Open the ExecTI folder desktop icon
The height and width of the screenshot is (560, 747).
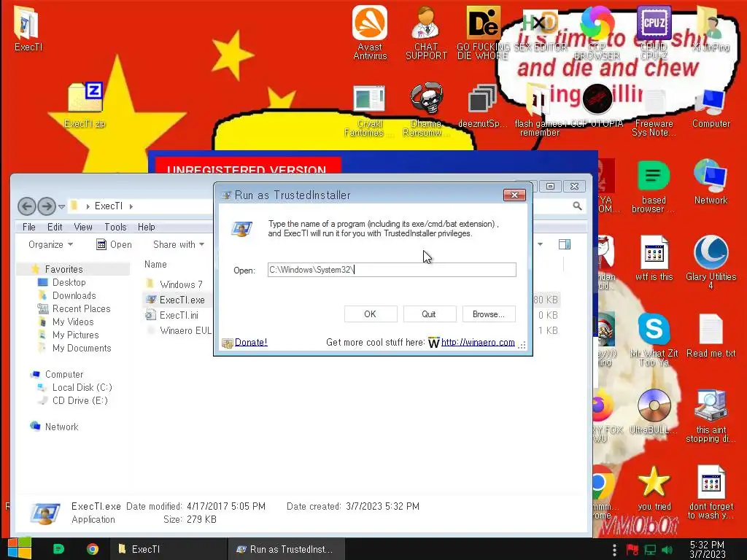[28, 28]
